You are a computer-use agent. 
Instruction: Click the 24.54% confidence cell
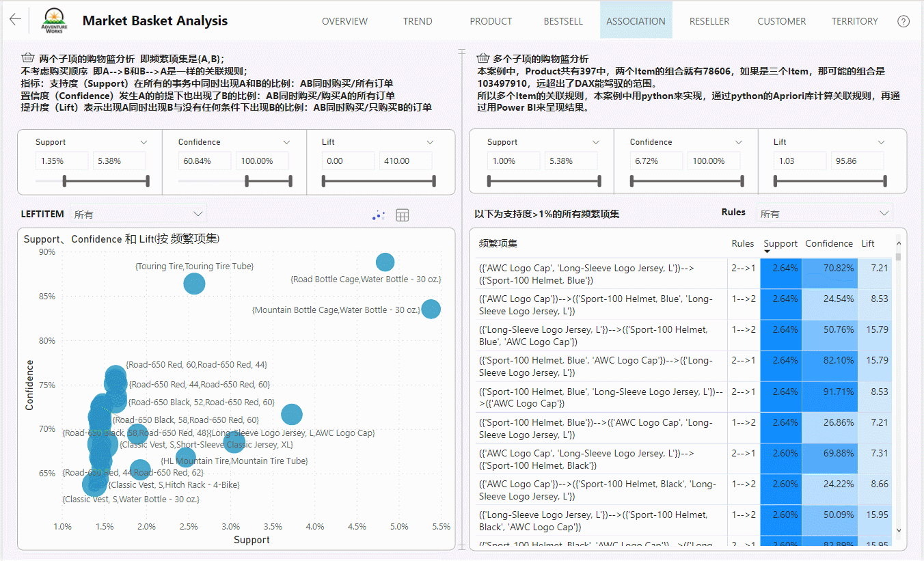point(830,305)
